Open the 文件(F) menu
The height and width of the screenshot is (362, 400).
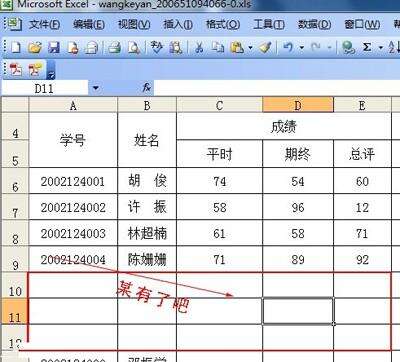click(44, 24)
